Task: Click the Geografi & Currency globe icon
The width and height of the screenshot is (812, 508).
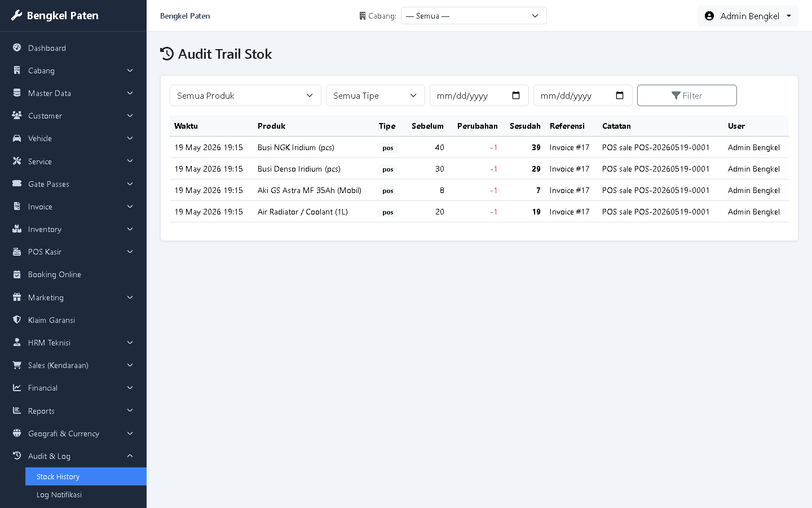Action: coord(17,433)
